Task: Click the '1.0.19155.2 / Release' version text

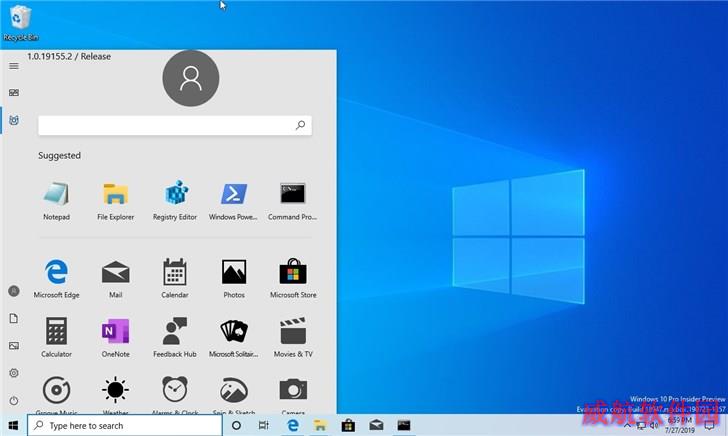Action: click(69, 56)
